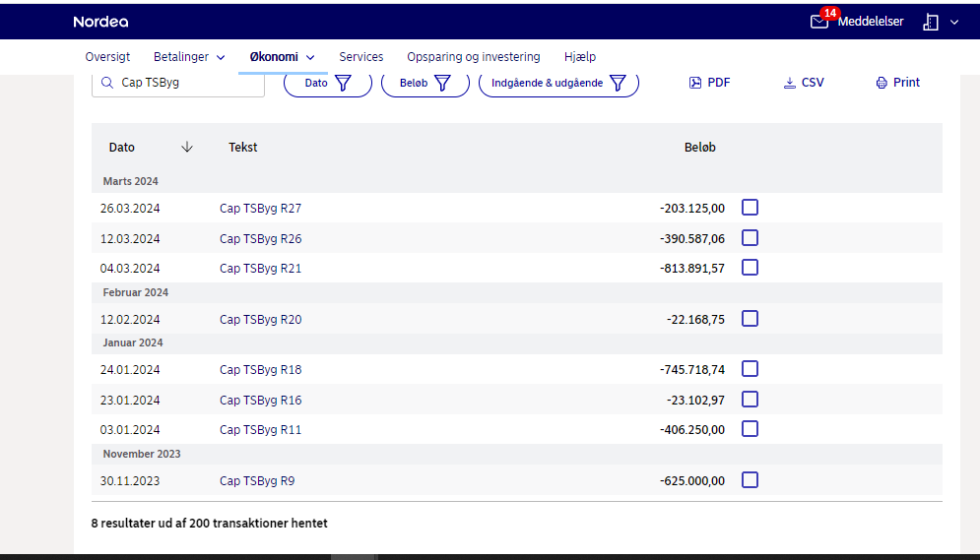Click amount -390.587,06
Image resolution: width=980 pixels, height=560 pixels.
[692, 238]
